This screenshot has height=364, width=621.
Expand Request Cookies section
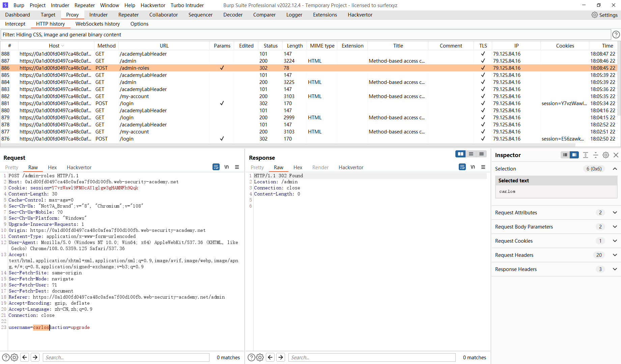(615, 241)
